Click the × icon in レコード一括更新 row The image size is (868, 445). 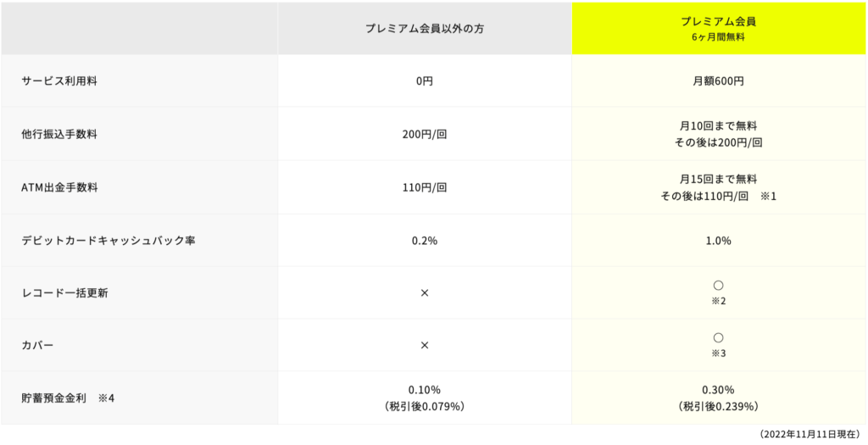click(x=425, y=293)
